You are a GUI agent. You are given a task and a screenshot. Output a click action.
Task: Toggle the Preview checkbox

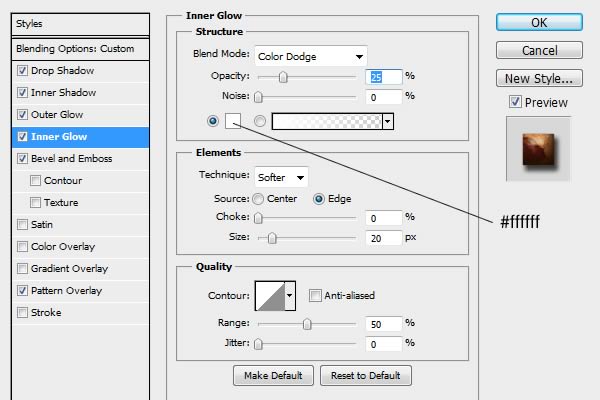pyautogui.click(x=515, y=102)
